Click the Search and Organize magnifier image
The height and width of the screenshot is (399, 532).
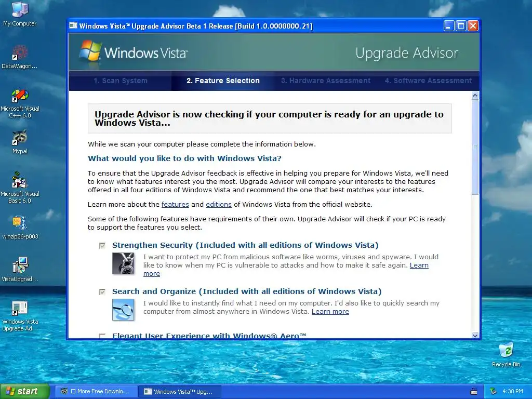pos(123,310)
